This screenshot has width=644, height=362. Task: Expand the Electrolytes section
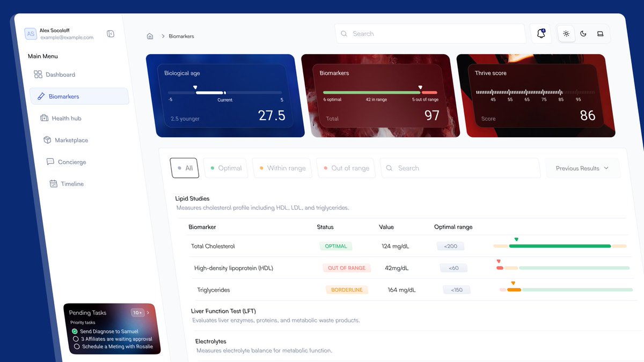211,341
